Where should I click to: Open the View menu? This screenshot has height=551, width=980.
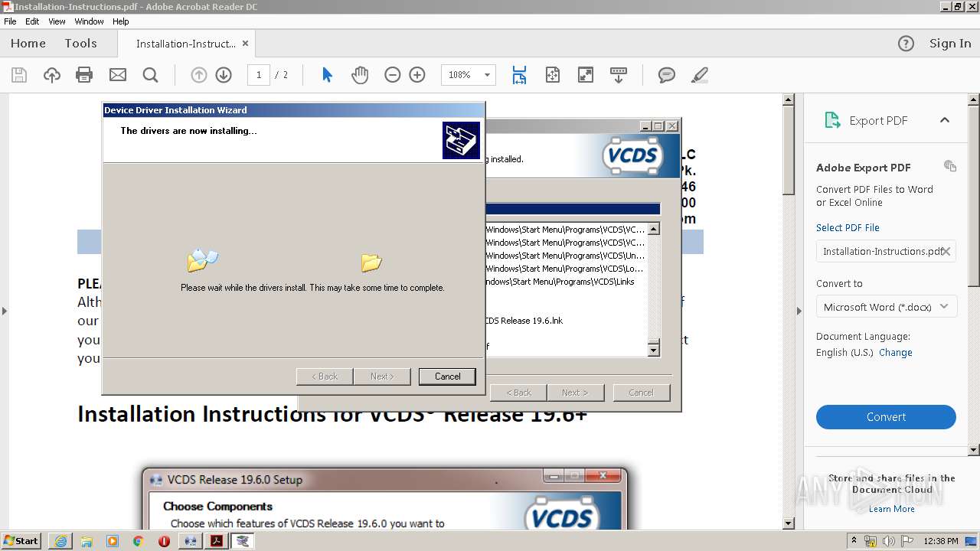[57, 21]
